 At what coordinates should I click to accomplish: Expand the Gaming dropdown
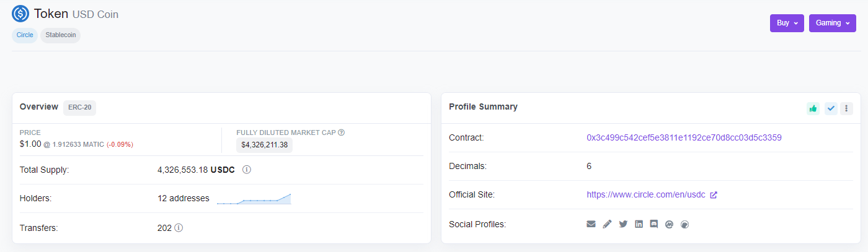click(832, 24)
